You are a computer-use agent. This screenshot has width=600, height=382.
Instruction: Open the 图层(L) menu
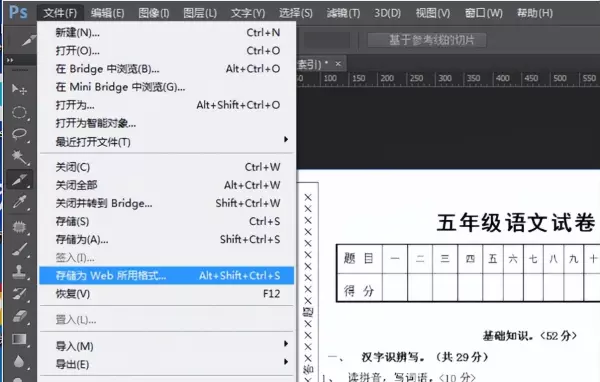200,13
